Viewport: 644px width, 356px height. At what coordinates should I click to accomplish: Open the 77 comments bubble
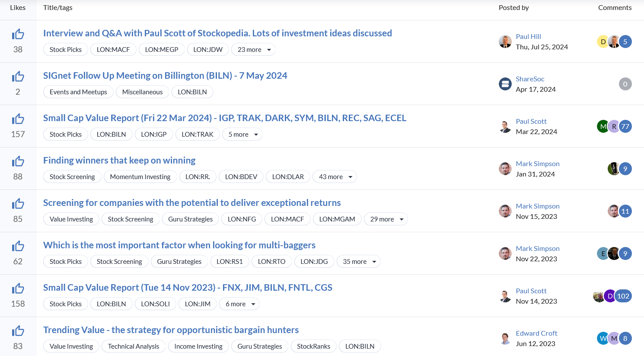coord(625,126)
